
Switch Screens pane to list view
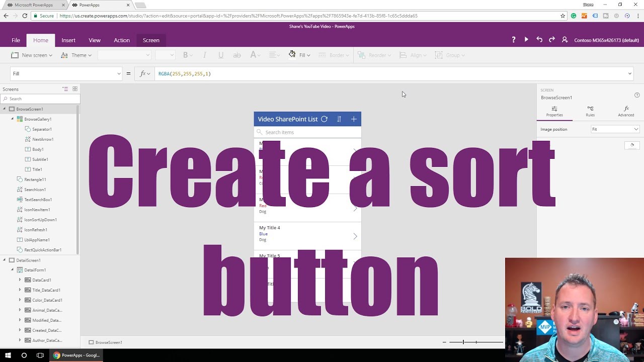[65, 89]
